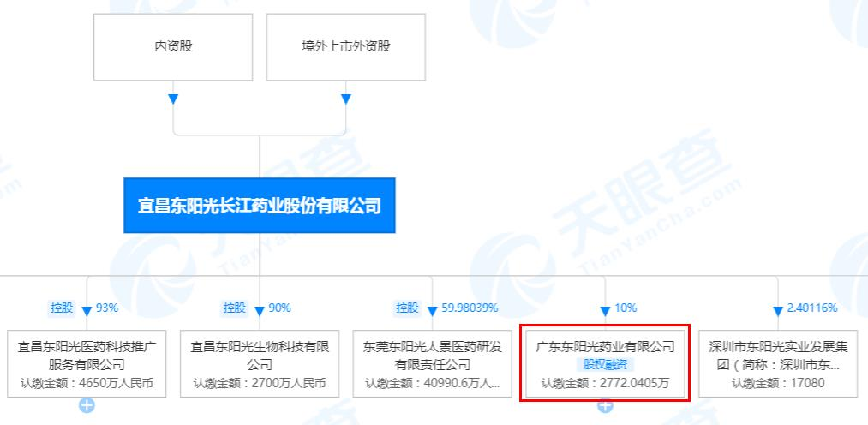Open 宜昌东阳光医药科技推广服务有限公司 company card

pos(87,363)
